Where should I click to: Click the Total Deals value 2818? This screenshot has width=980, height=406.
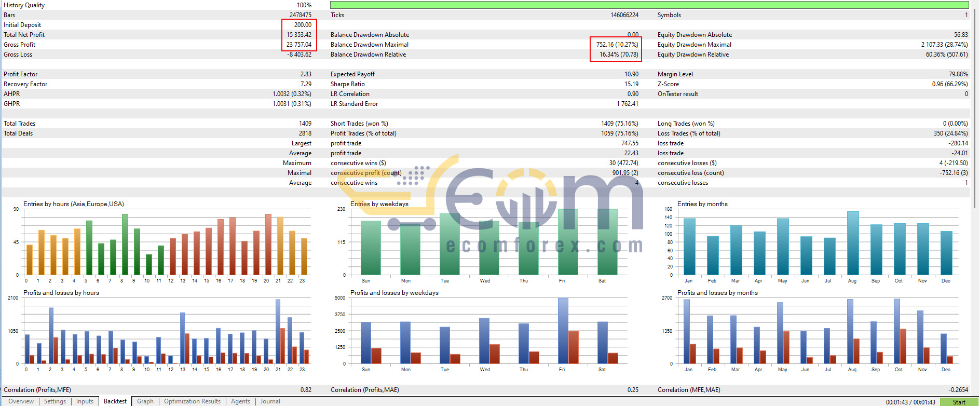click(x=305, y=133)
